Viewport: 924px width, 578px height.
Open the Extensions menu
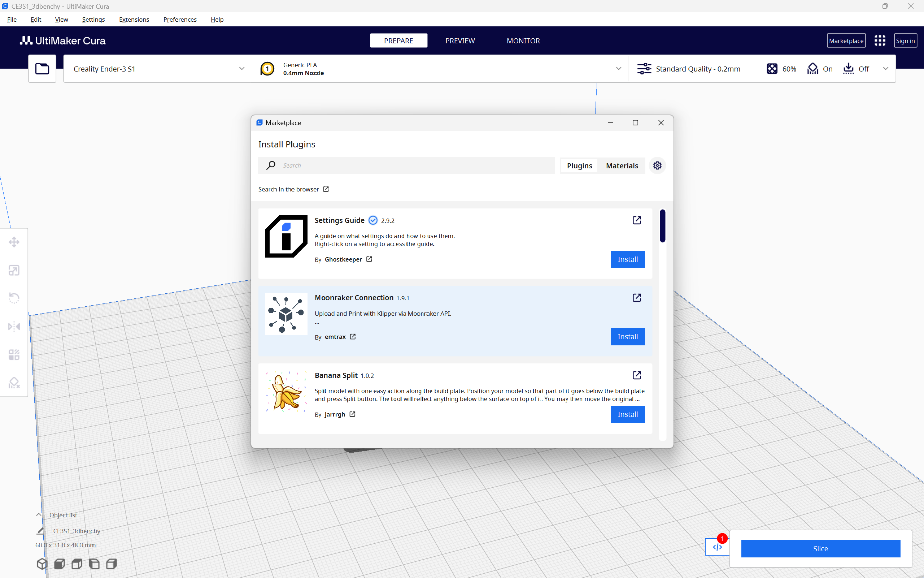[134, 20]
